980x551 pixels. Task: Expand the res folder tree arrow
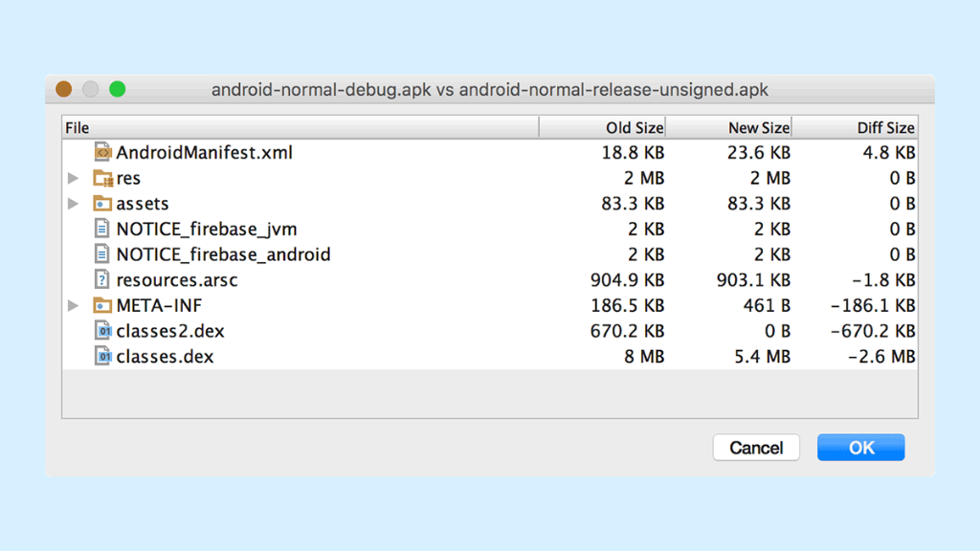click(x=73, y=178)
